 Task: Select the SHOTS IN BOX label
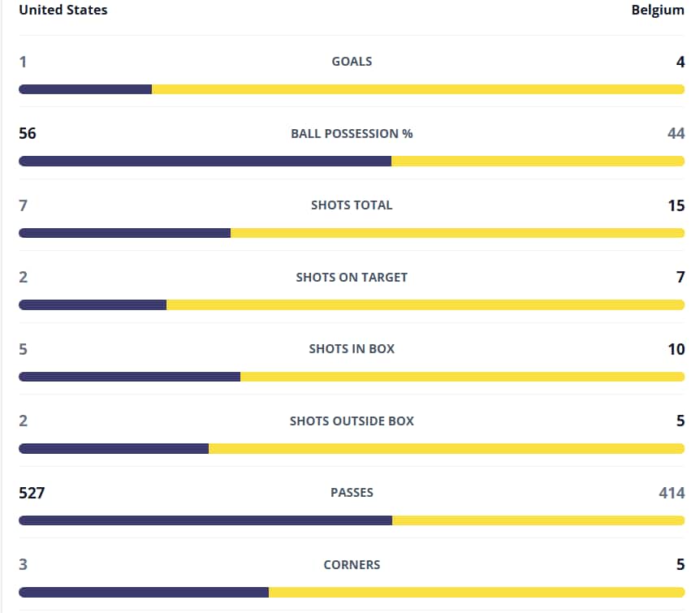[x=352, y=348]
